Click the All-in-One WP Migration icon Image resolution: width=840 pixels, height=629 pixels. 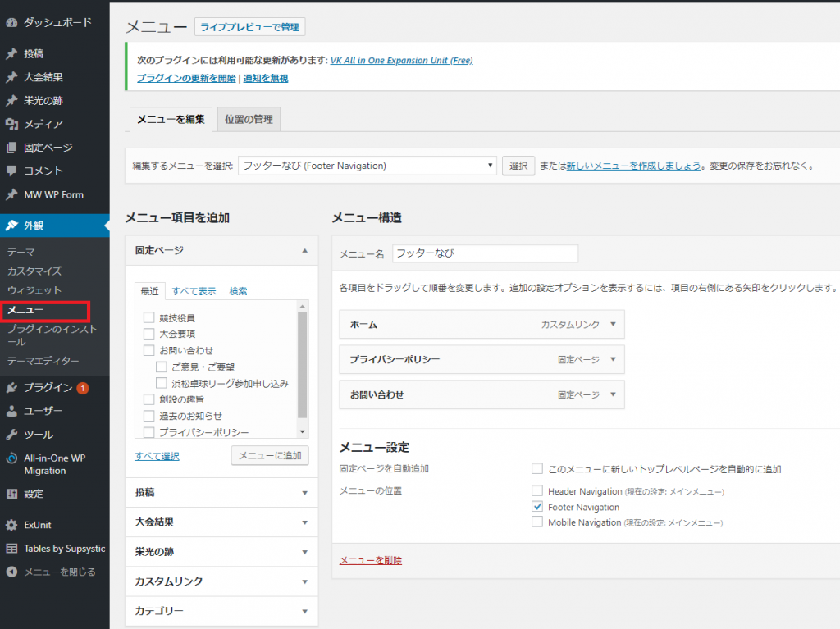pyautogui.click(x=11, y=458)
